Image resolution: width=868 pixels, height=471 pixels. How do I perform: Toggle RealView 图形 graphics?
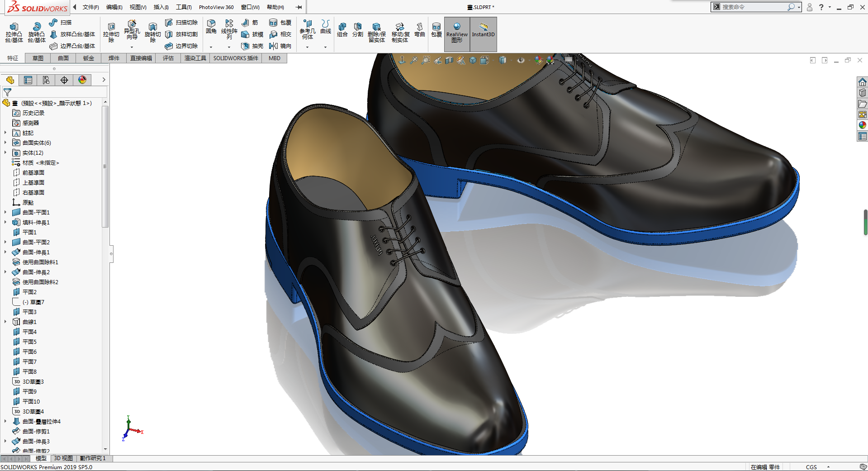pos(457,34)
